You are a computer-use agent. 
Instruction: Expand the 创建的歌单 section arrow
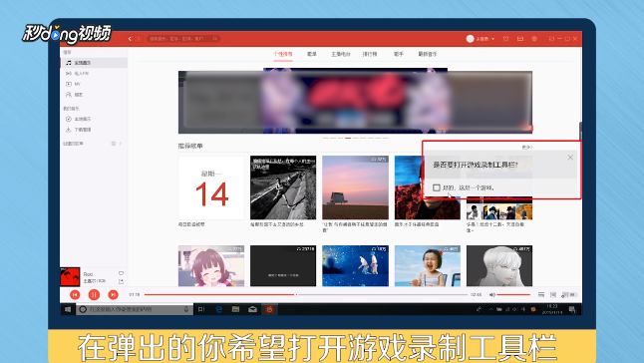coord(121,144)
